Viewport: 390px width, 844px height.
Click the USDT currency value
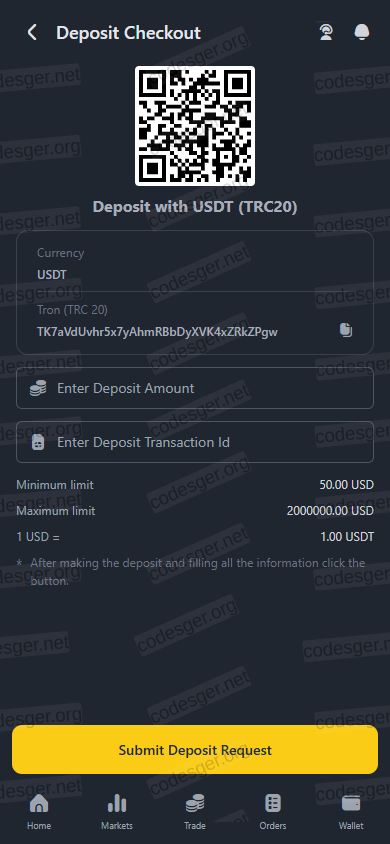[52, 275]
